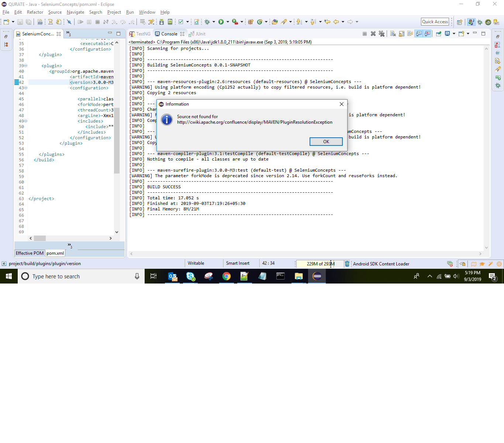Viewport: 504px width, 443px height.
Task: Toggle Show Console on standard output change
Action: coord(419,34)
